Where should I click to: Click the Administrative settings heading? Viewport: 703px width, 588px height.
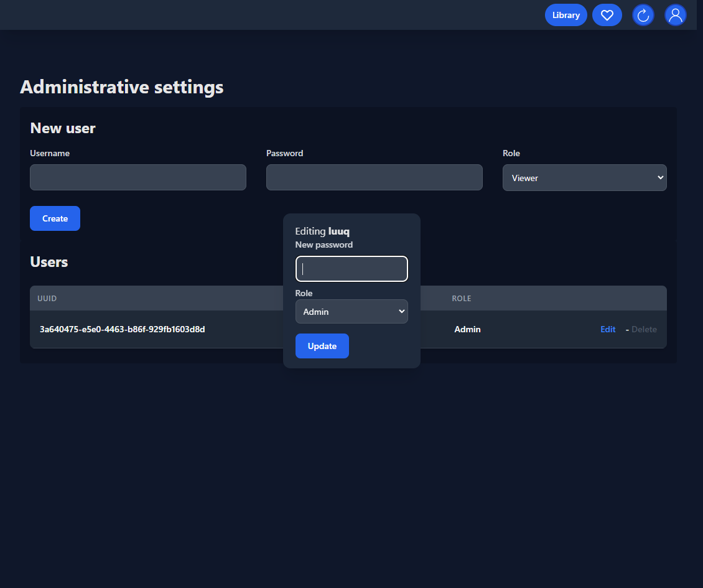(x=121, y=87)
